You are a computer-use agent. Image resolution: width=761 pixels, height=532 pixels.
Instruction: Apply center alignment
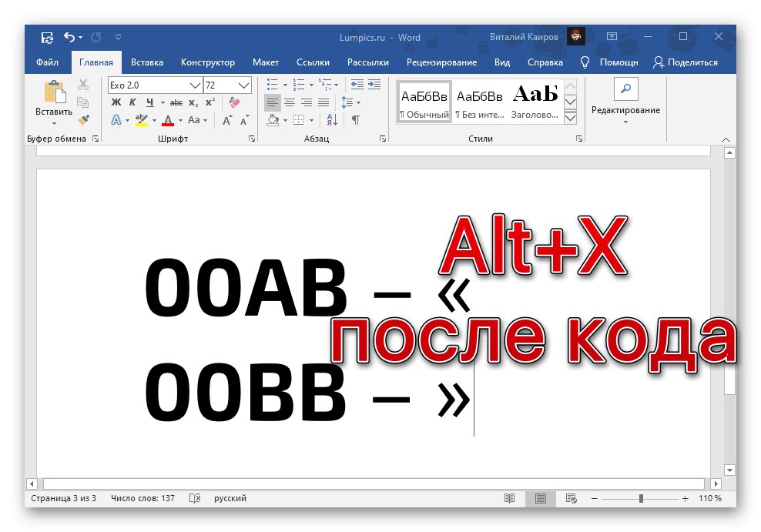(x=291, y=102)
